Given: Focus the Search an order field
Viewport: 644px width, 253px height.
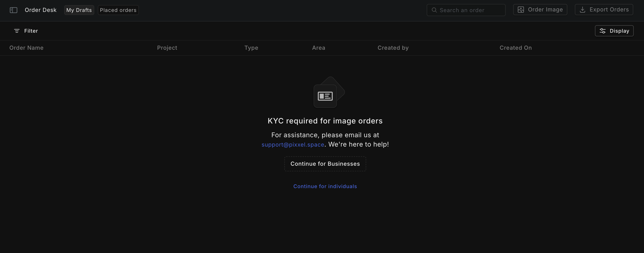Looking at the screenshot, I should tap(466, 10).
